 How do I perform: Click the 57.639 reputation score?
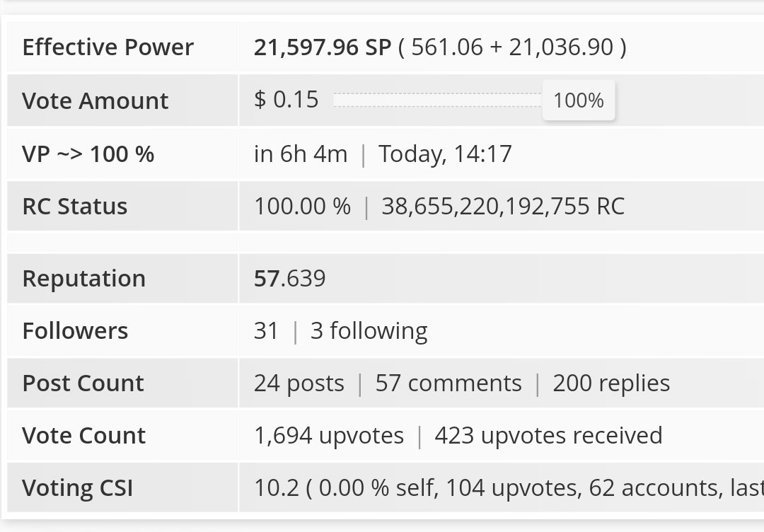pos(290,278)
